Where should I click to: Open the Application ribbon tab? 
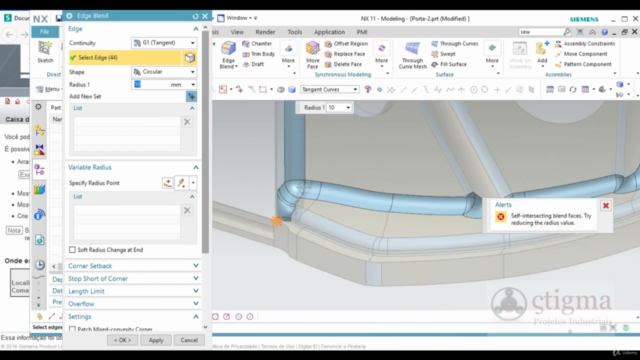point(329,32)
